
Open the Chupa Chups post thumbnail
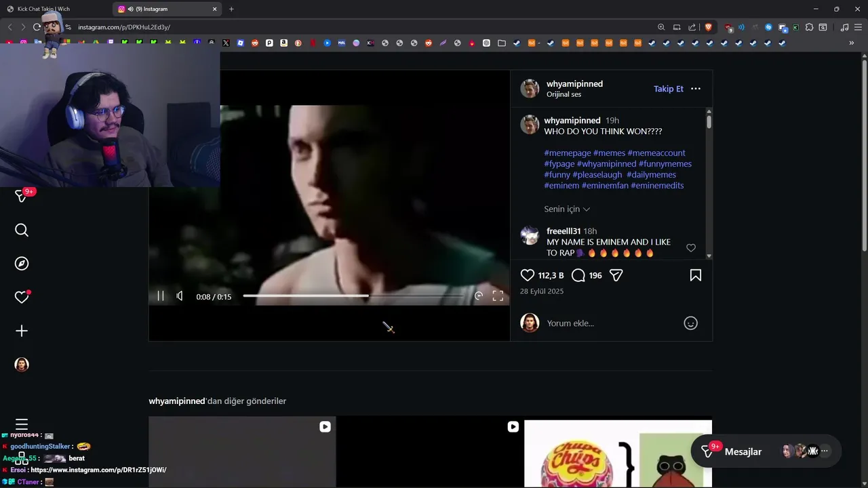pyautogui.click(x=618, y=453)
